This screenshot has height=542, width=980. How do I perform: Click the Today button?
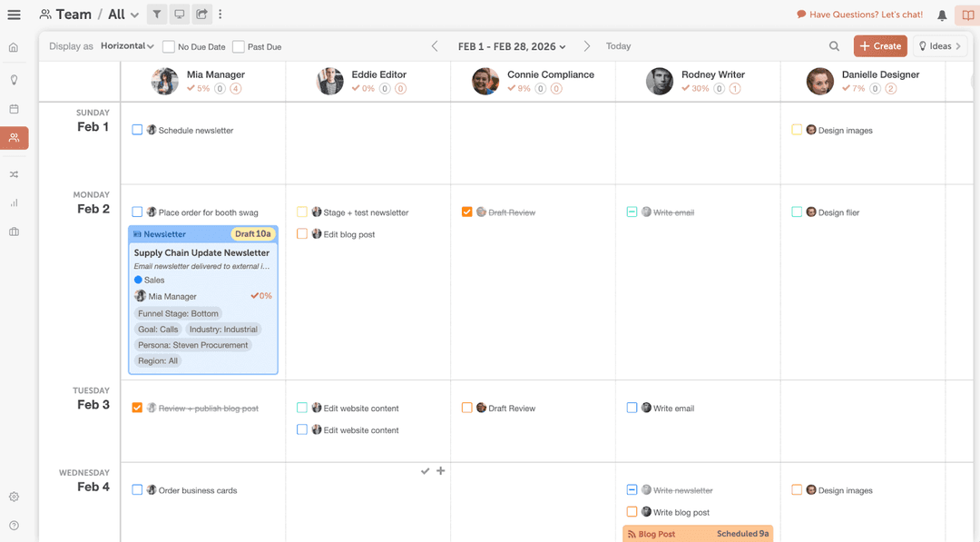pos(618,46)
